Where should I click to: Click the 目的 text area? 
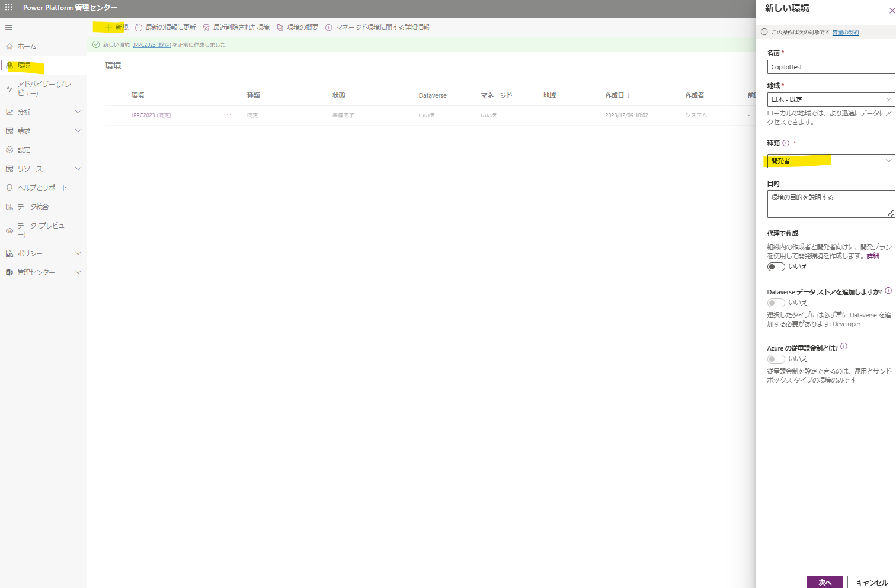pyautogui.click(x=831, y=204)
